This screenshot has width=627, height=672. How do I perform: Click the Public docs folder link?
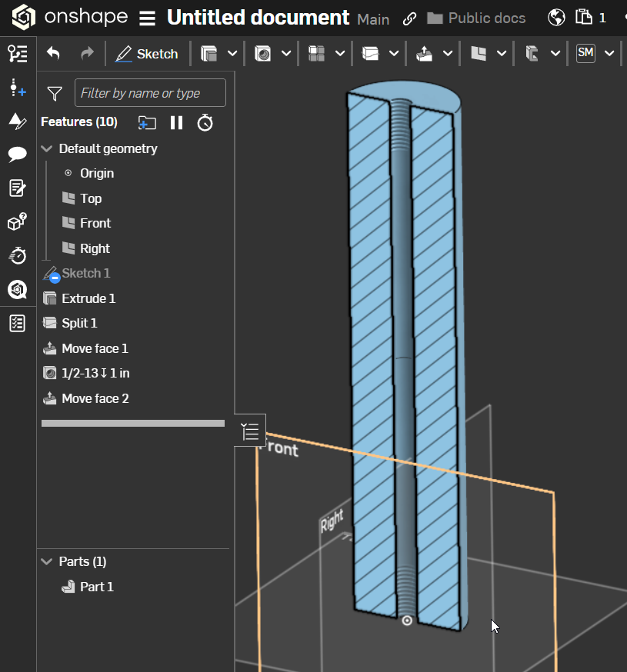(477, 18)
